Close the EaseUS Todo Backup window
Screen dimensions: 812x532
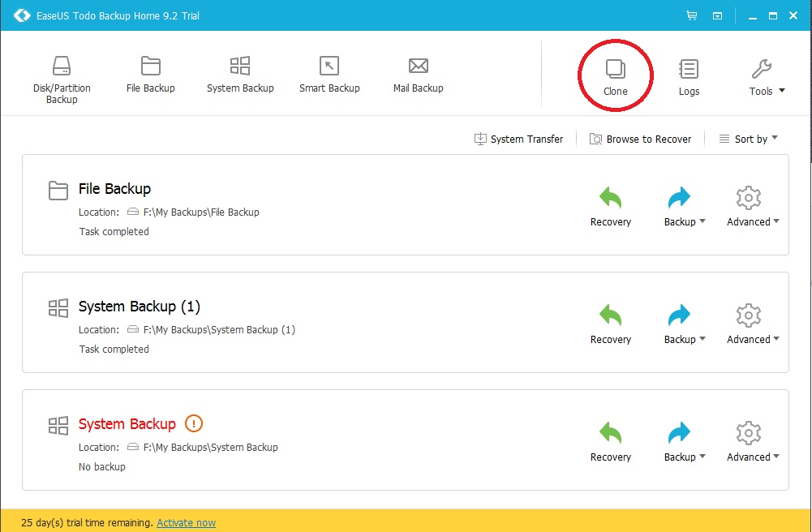[x=793, y=16]
